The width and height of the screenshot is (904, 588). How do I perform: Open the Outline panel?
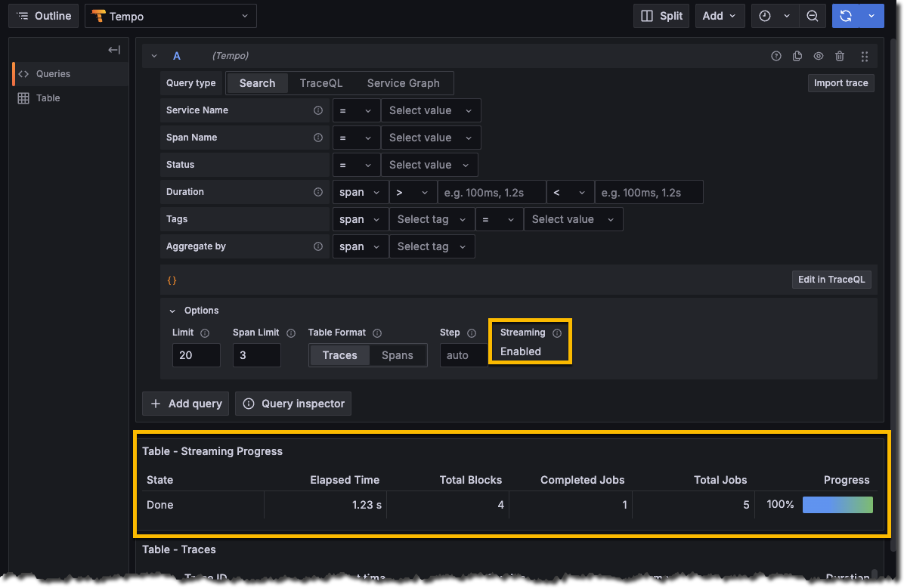click(43, 15)
